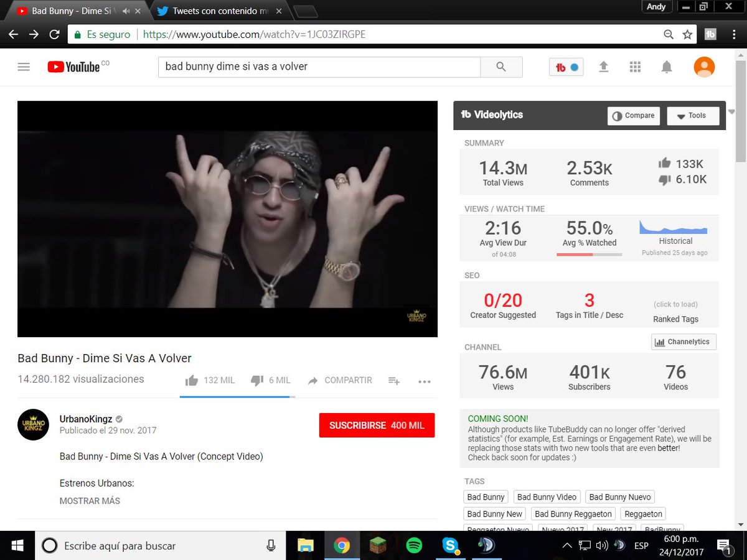
Task: Click the 0/20 Creator Suggested stat
Action: (503, 305)
